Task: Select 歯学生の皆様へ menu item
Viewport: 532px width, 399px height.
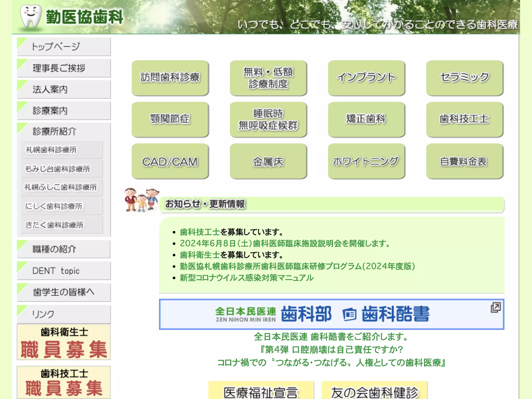Action: [x=64, y=292]
